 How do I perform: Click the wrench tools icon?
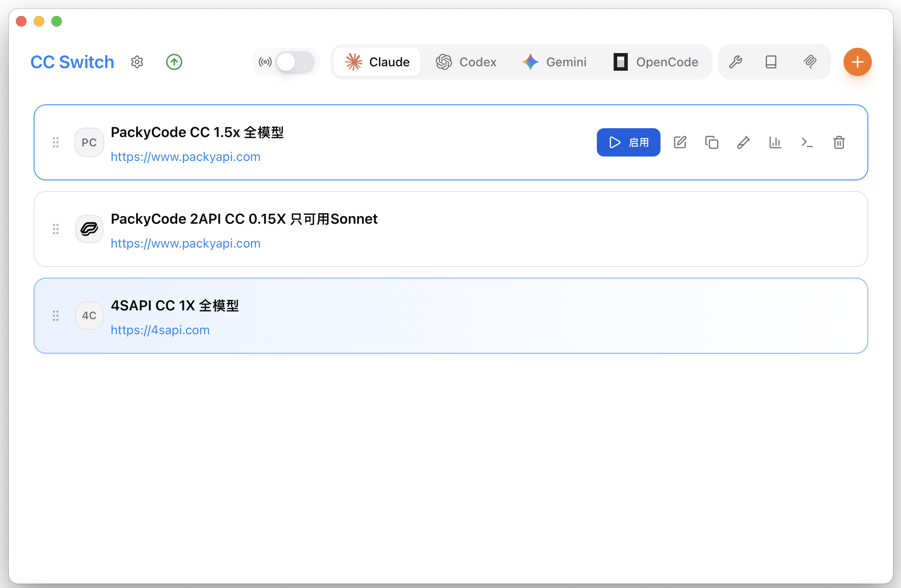[736, 62]
